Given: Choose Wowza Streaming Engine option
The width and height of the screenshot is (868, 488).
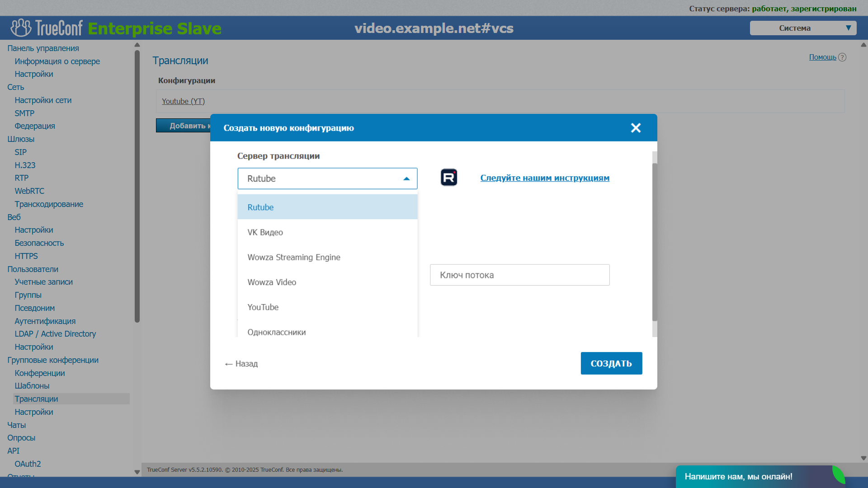Looking at the screenshot, I should tap(294, 257).
